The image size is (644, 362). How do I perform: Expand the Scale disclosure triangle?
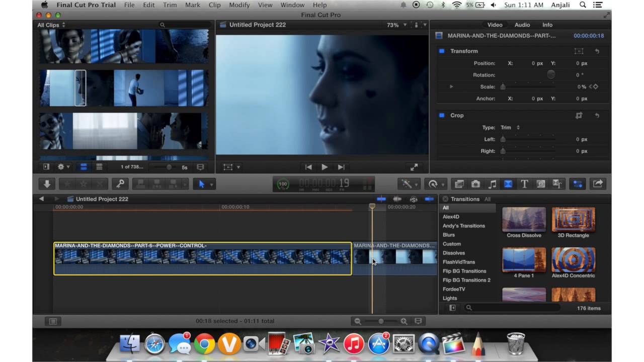pyautogui.click(x=451, y=86)
